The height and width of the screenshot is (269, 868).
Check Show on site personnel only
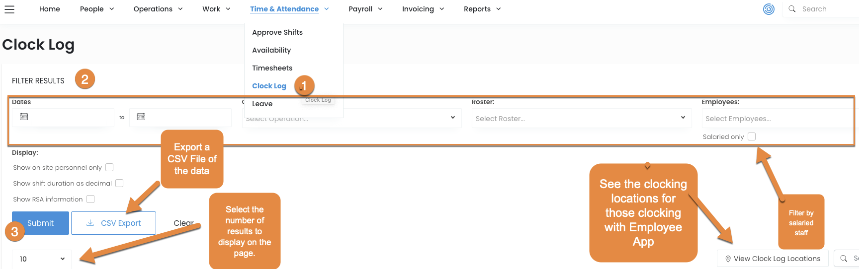pyautogui.click(x=109, y=167)
